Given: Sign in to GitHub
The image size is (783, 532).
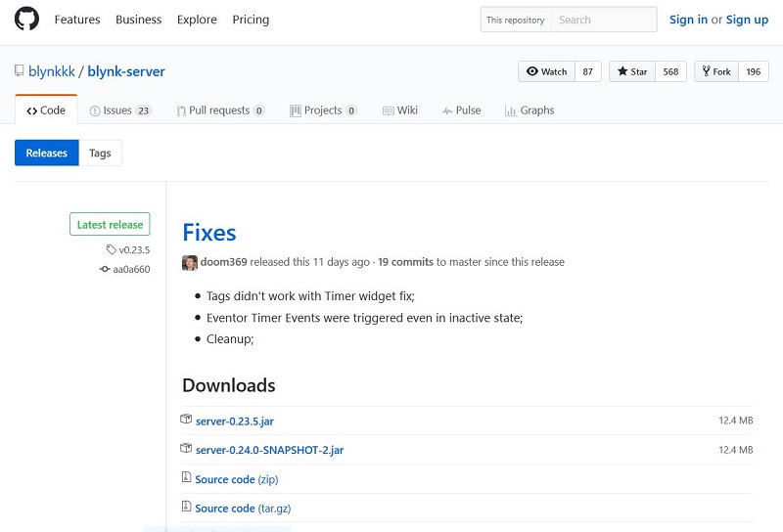Looking at the screenshot, I should tap(688, 20).
